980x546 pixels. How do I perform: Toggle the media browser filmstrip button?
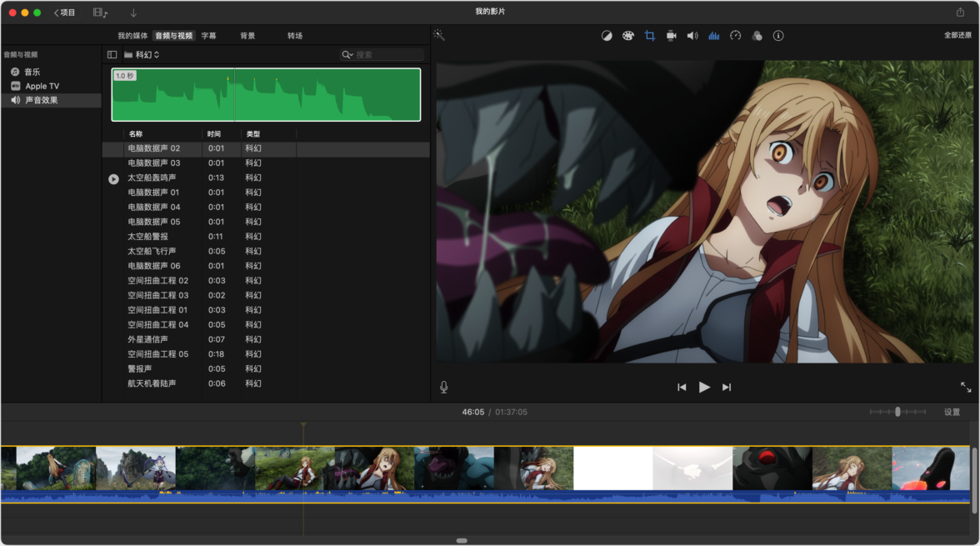100,13
